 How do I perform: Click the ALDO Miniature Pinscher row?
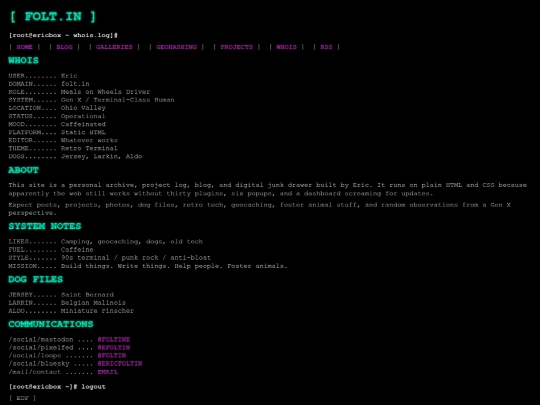(71, 311)
